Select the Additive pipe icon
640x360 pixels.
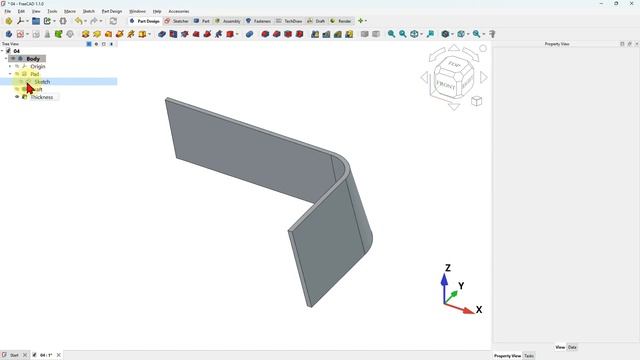click(x=120, y=34)
